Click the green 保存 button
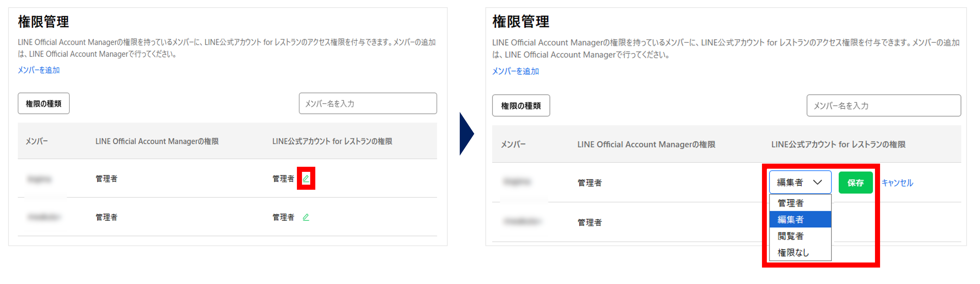Viewport: 980px width, 284px height. 855,183
